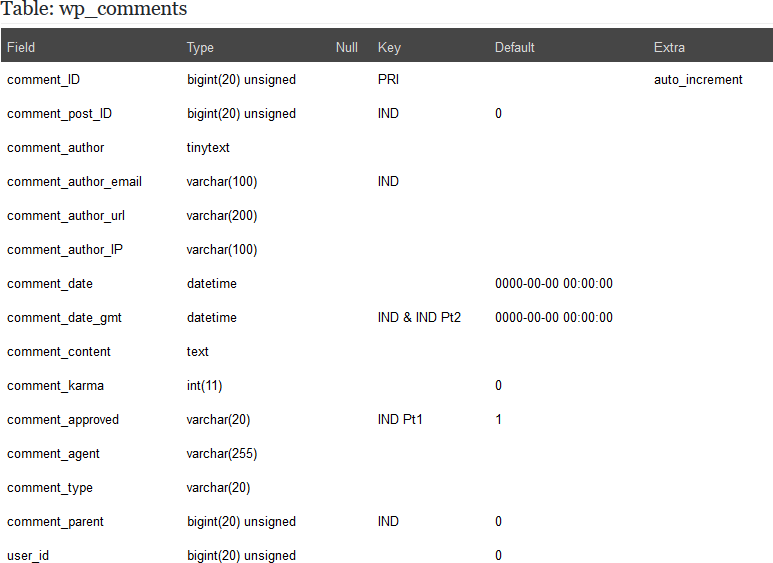Click the comment_content field name
The image size is (773, 563).
click(x=59, y=352)
